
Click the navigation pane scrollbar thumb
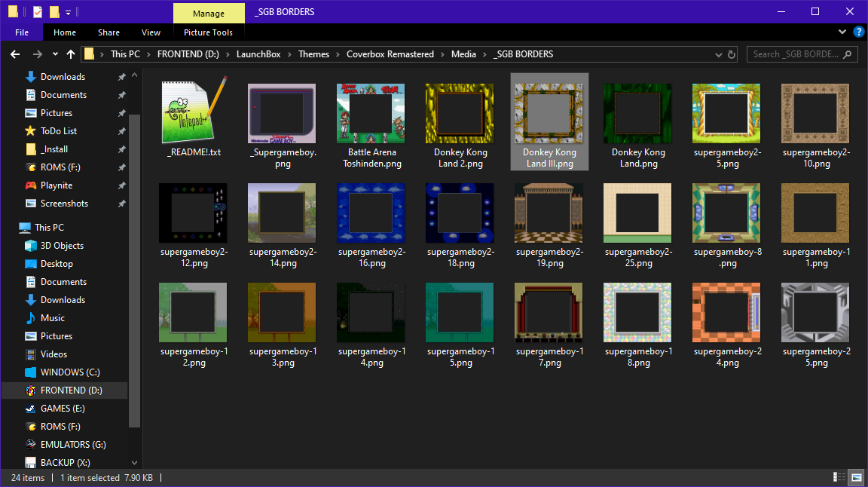135,271
